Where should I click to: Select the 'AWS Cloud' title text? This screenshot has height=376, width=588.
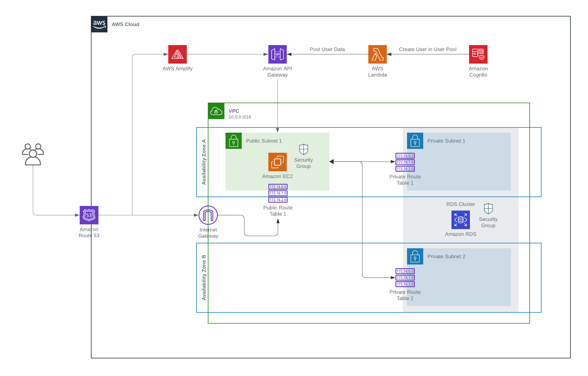[x=125, y=24]
